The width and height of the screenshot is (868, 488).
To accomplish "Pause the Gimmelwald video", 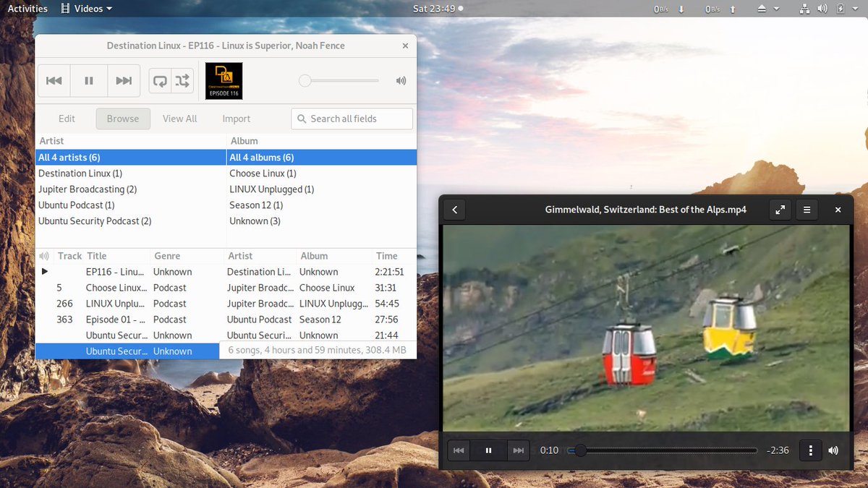I will pos(489,450).
